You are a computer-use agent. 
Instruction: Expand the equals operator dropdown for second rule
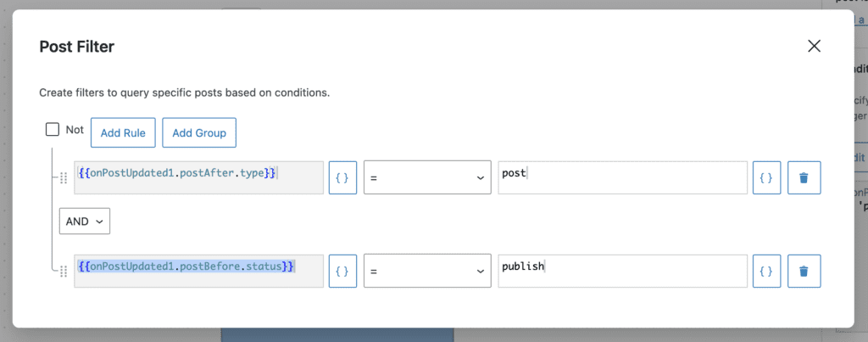(x=427, y=271)
